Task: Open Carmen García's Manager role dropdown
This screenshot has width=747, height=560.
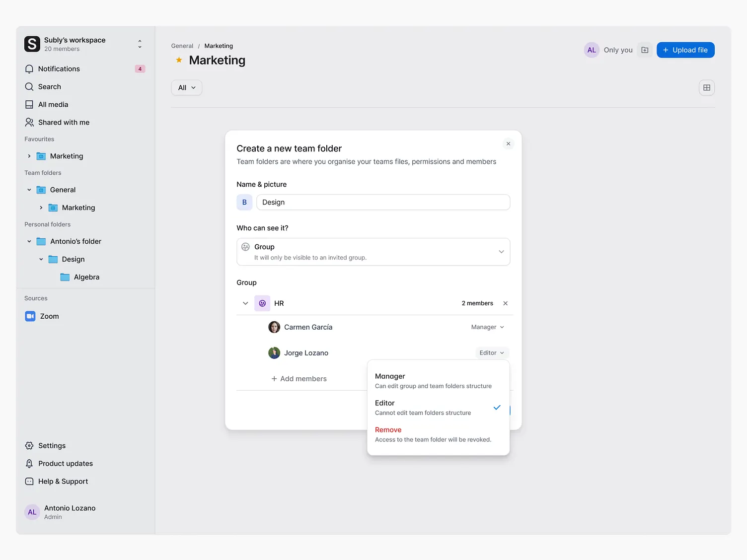Action: pos(487,327)
